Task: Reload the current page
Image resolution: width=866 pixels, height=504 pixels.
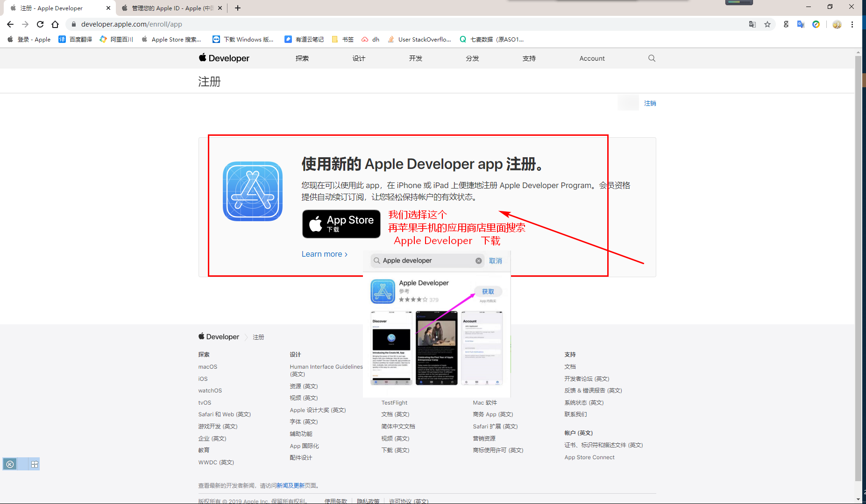Action: [x=40, y=24]
